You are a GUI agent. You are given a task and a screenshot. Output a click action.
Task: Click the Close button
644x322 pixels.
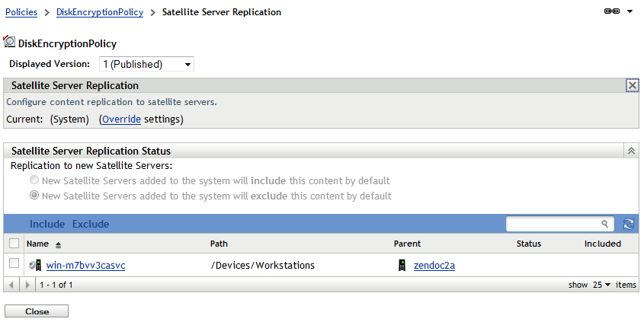(37, 311)
